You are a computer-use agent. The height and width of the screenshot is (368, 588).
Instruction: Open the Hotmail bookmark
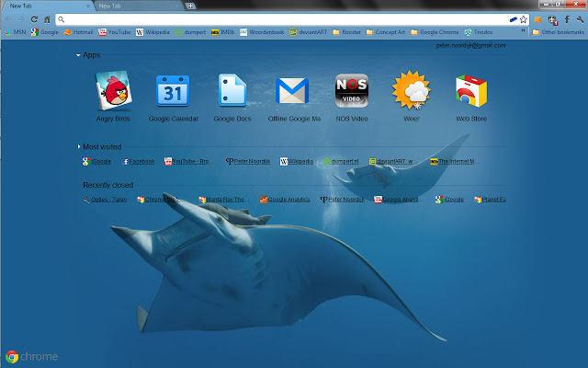78,32
